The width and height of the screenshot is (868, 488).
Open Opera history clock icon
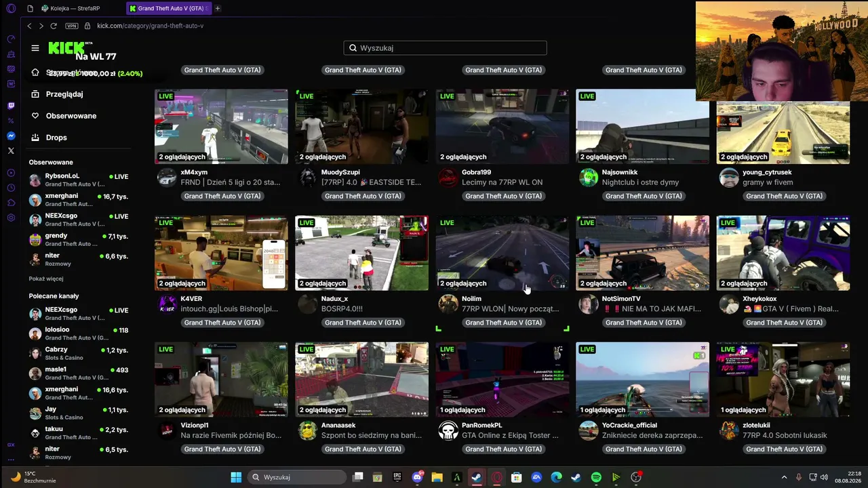(x=11, y=188)
